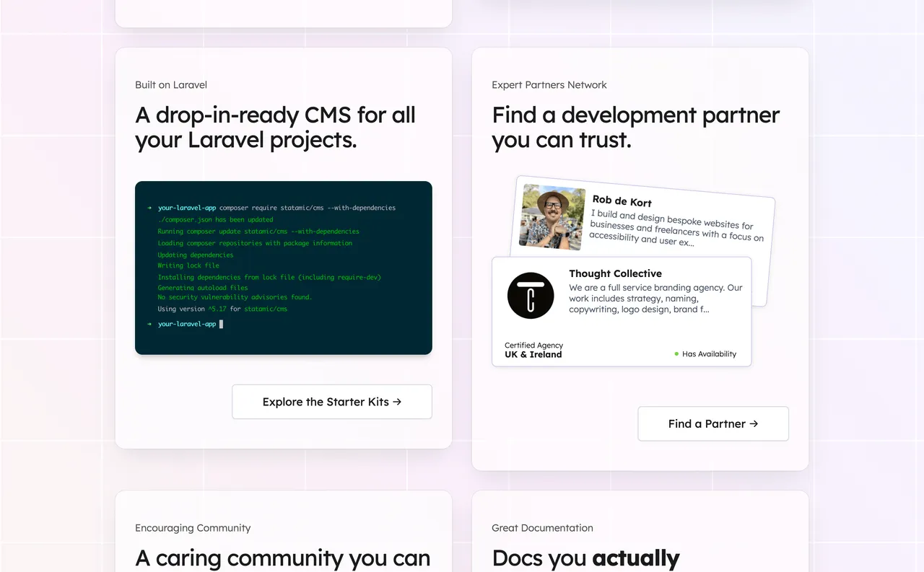
Task: Select the Encouraging Community section label
Action: [193, 527]
